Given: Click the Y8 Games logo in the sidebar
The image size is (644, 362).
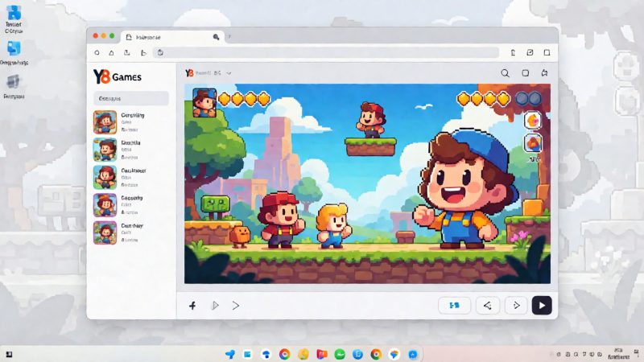Looking at the screenshot, I should pyautogui.click(x=118, y=76).
